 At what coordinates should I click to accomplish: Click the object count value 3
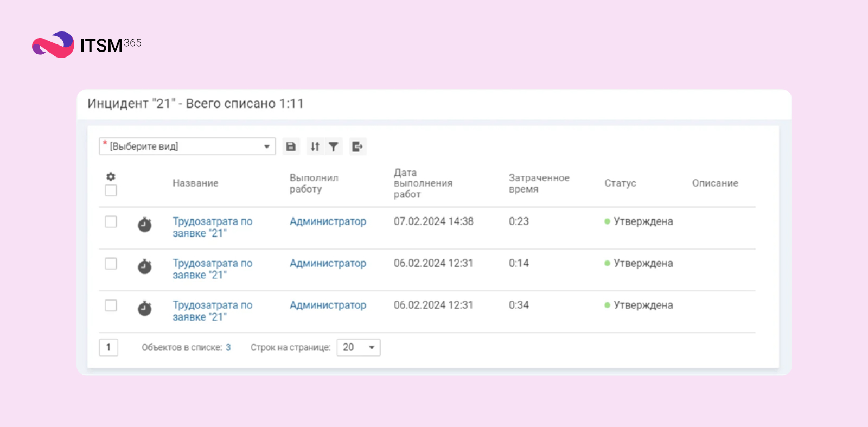point(228,347)
